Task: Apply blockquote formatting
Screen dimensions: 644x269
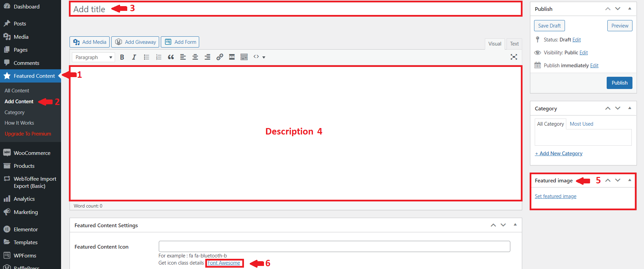Action: click(x=171, y=57)
